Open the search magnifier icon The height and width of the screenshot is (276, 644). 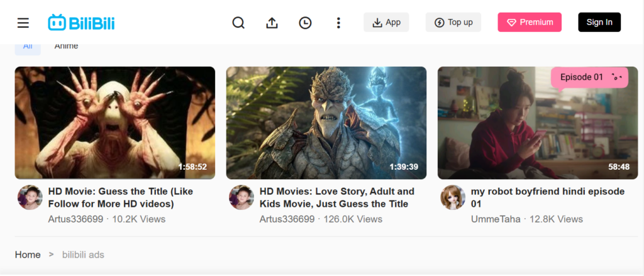(x=238, y=23)
